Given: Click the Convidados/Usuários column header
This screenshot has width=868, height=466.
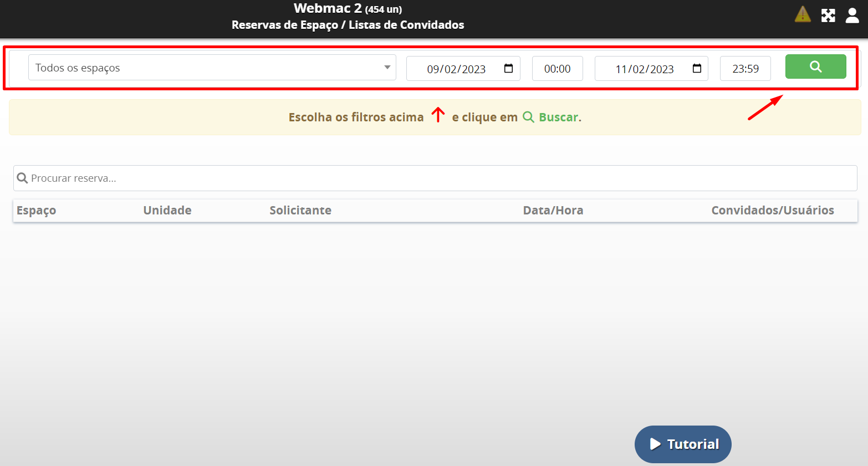Looking at the screenshot, I should [x=772, y=211].
